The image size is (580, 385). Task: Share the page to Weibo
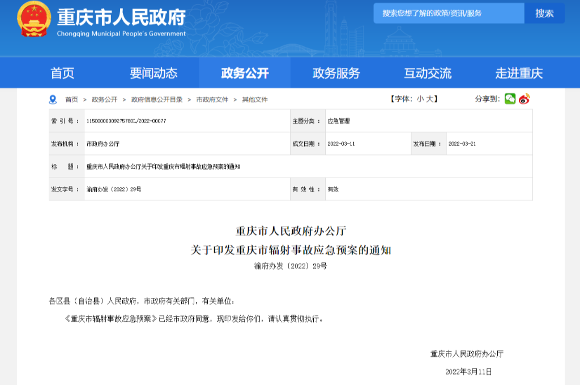[524, 99]
